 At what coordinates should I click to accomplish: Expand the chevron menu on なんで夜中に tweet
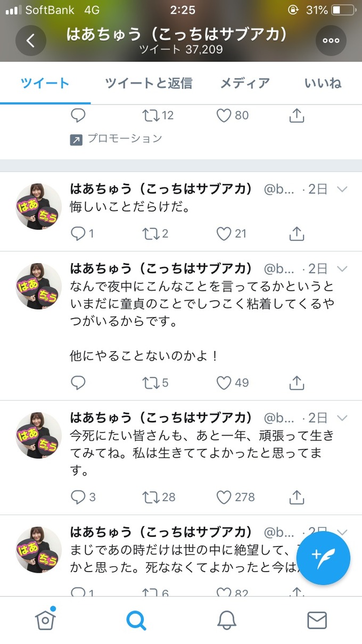(x=342, y=268)
